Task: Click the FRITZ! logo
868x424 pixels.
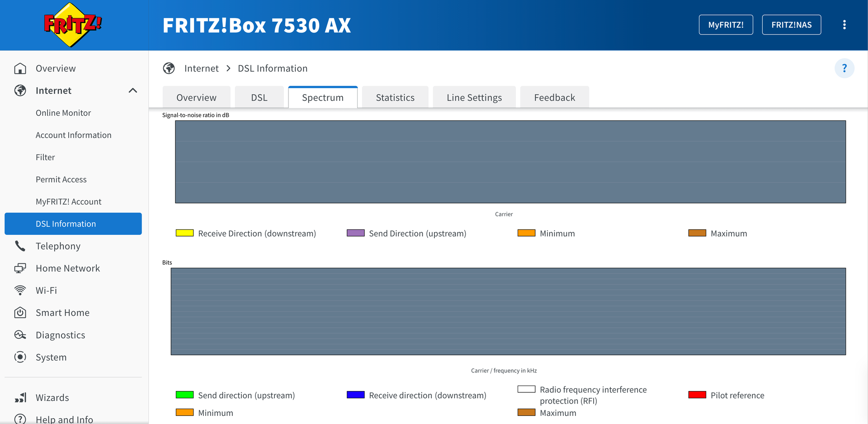Action: [x=72, y=25]
